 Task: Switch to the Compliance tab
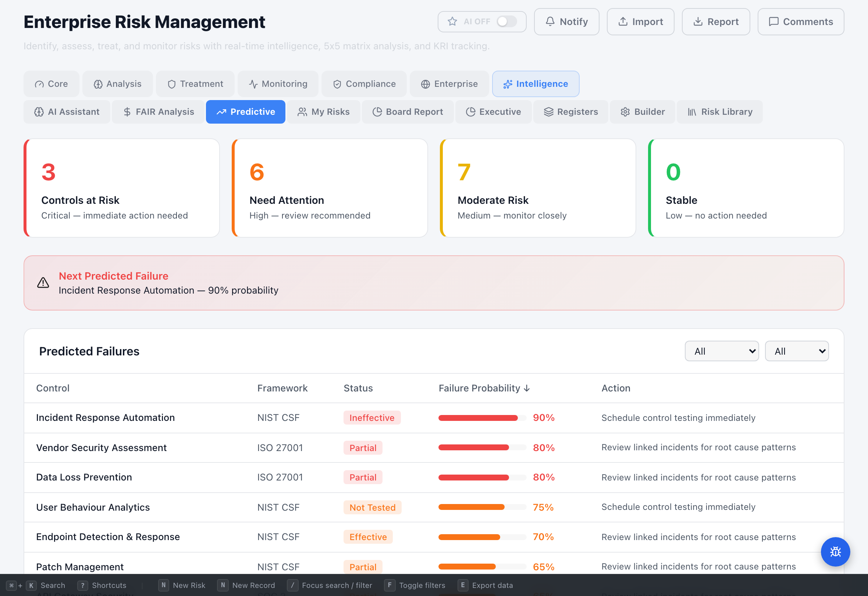tap(364, 84)
